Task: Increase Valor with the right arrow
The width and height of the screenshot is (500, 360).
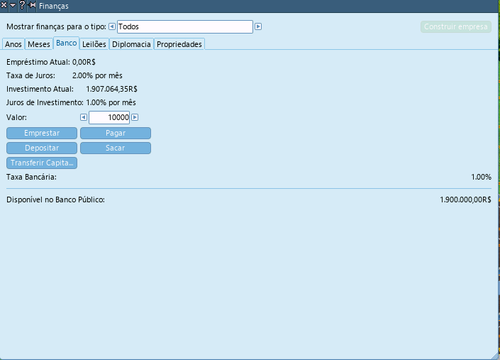Action: (135, 117)
